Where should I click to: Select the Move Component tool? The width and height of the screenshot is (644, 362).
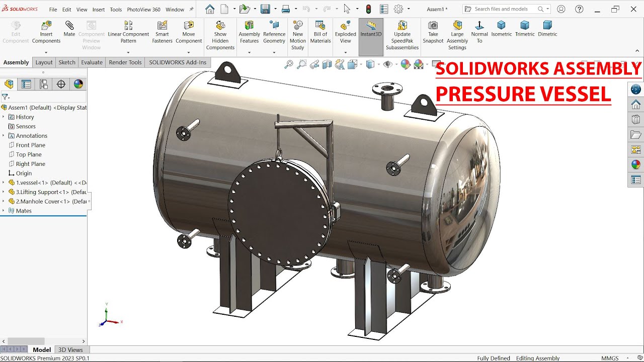189,33
